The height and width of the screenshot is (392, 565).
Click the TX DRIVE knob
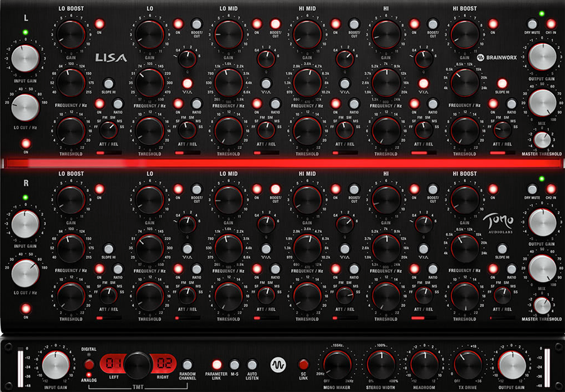pyautogui.click(x=468, y=364)
